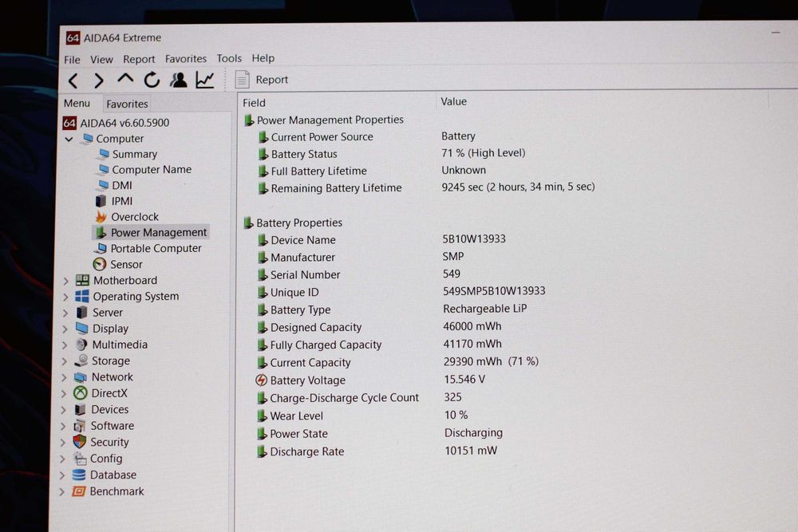Screen dimensions: 798x532
Task: Click the Battery Voltage lightning icon
Action: (x=261, y=380)
